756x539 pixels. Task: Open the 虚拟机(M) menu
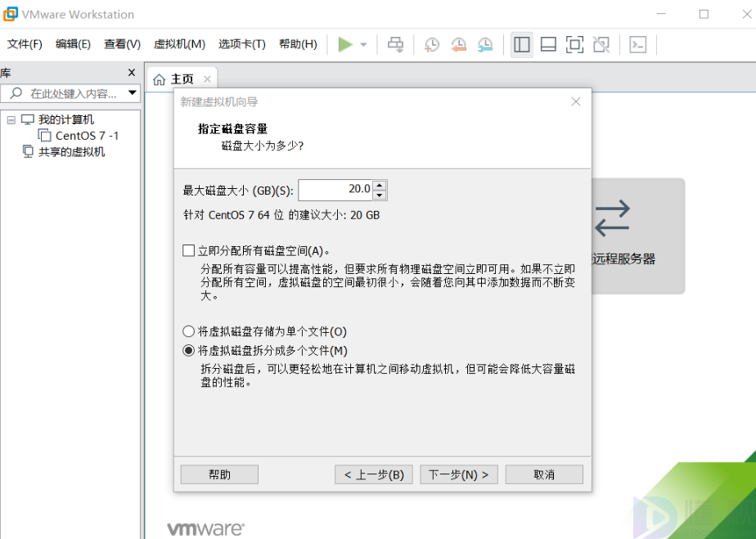tap(179, 44)
